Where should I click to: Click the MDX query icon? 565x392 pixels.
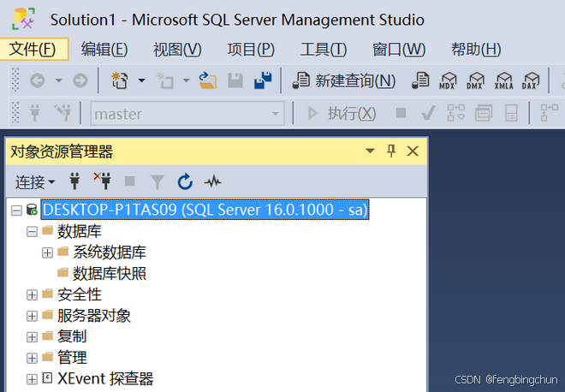click(448, 80)
